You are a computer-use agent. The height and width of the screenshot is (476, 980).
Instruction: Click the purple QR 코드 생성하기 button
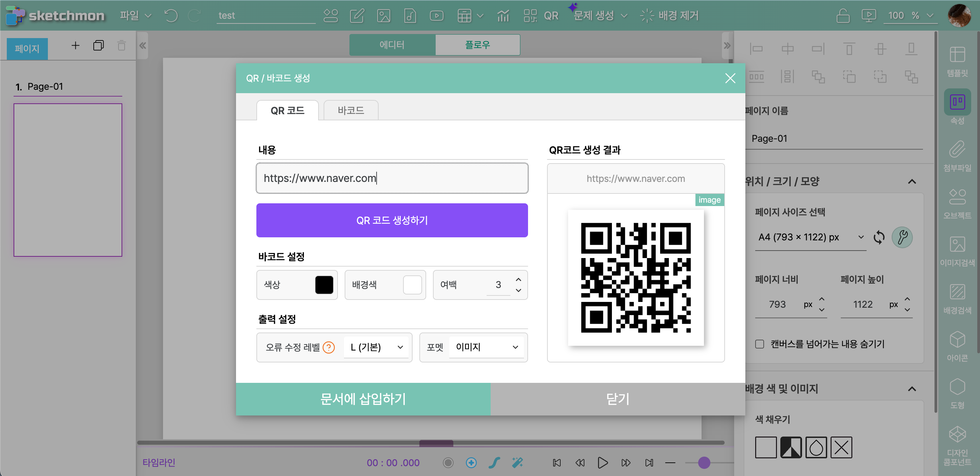392,220
